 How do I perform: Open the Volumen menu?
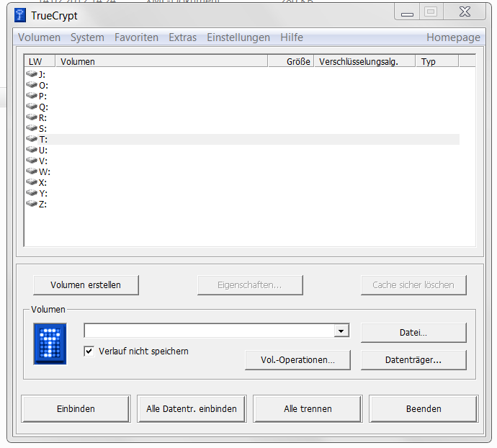click(39, 37)
